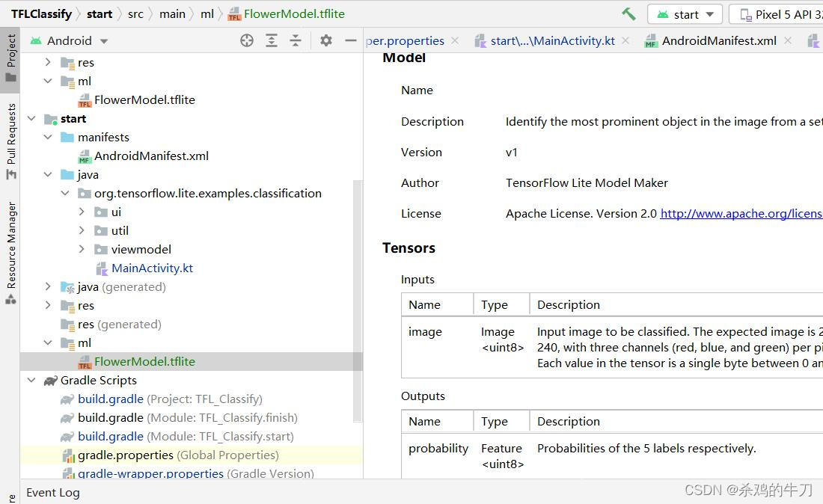Switch to the AndroidManifest.xml editor tab
This screenshot has height=504, width=823.
tap(712, 41)
